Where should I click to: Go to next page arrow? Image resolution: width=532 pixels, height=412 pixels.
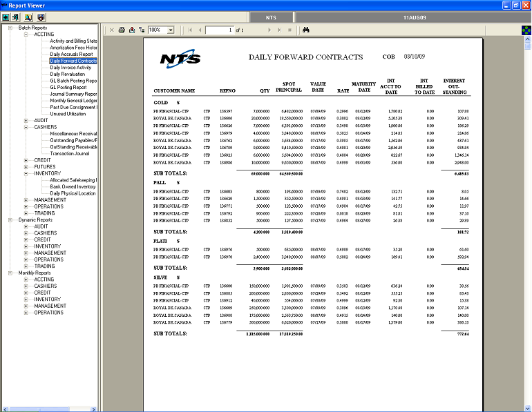tap(269, 30)
